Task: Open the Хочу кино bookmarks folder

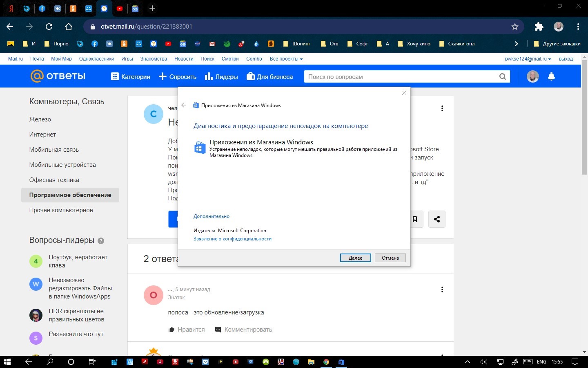Action: pyautogui.click(x=414, y=44)
